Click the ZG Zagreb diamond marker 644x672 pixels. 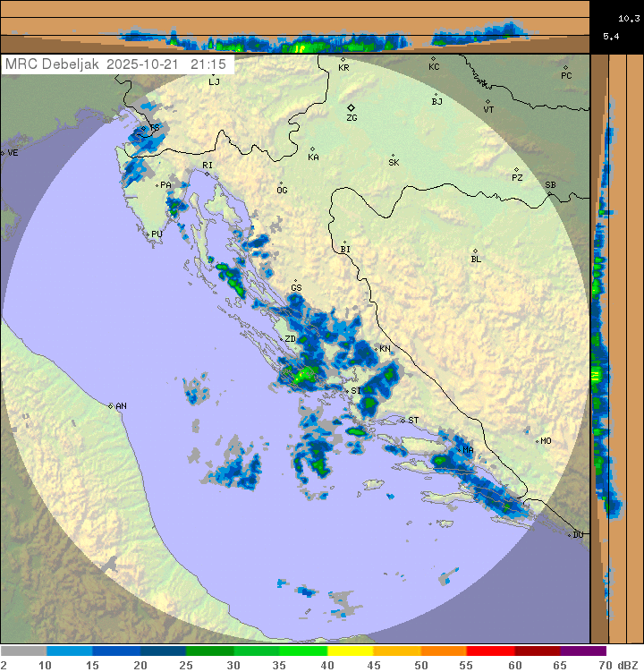tap(351, 107)
